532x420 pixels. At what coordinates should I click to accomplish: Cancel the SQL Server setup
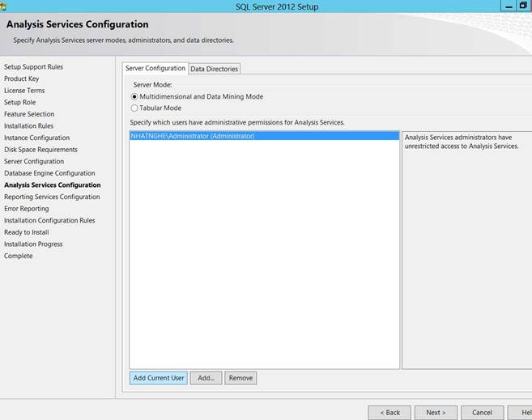[x=482, y=413]
